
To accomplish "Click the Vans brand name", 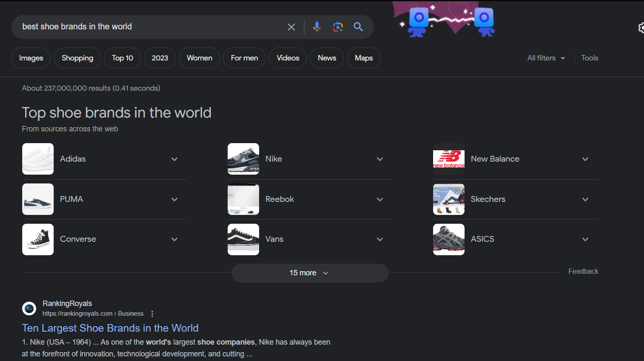I will click(x=275, y=239).
